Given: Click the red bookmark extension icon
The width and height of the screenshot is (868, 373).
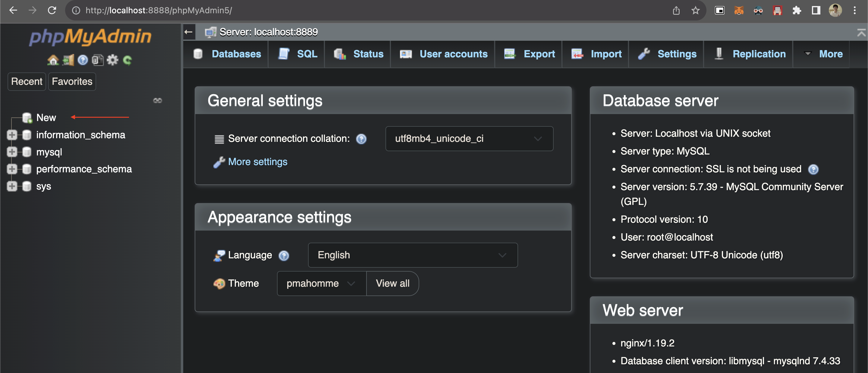Looking at the screenshot, I should coord(777,11).
